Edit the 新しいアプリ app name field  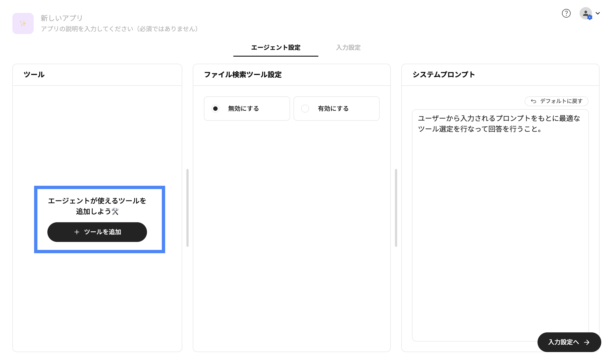click(62, 18)
